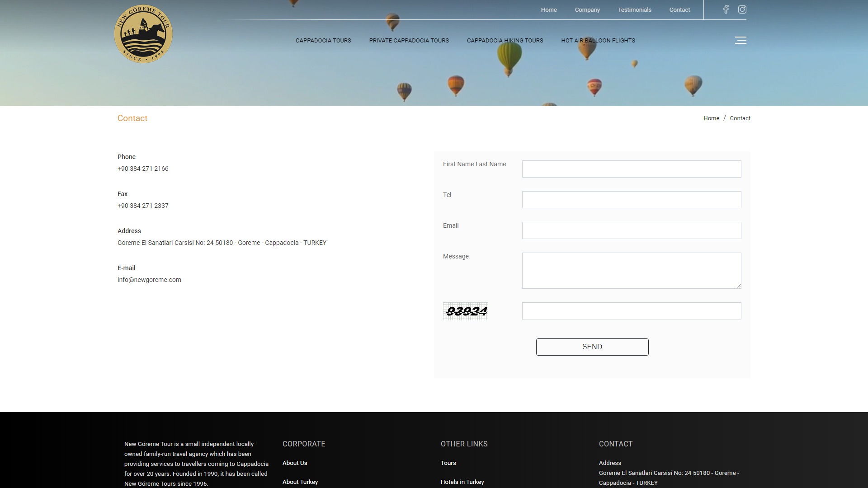Focus the captcha code input field

(632, 311)
